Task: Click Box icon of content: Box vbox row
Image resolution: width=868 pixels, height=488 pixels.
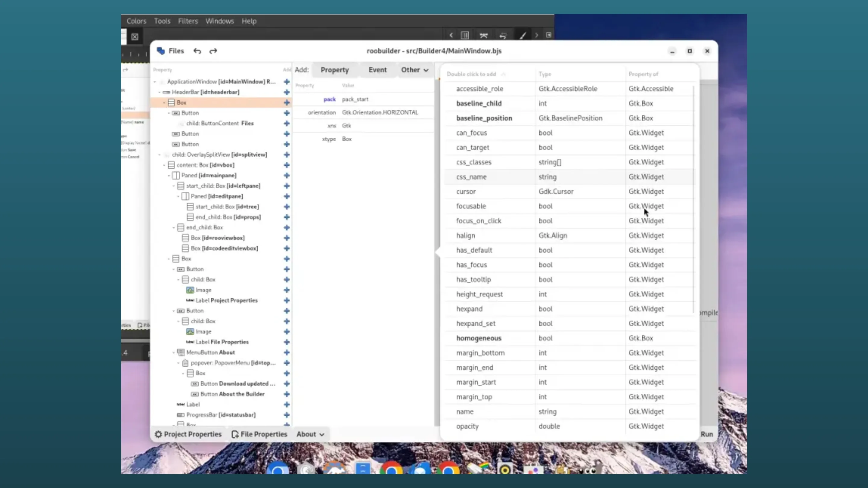Action: click(171, 165)
